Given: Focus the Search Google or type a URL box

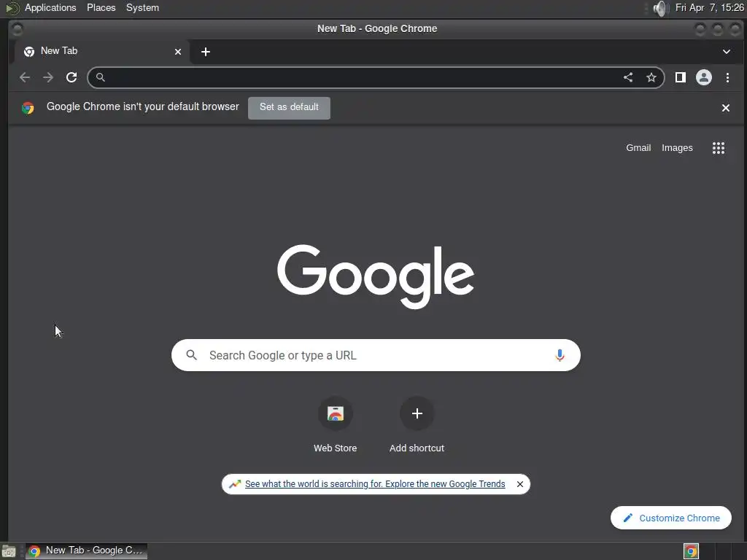Looking at the screenshot, I should (376, 355).
